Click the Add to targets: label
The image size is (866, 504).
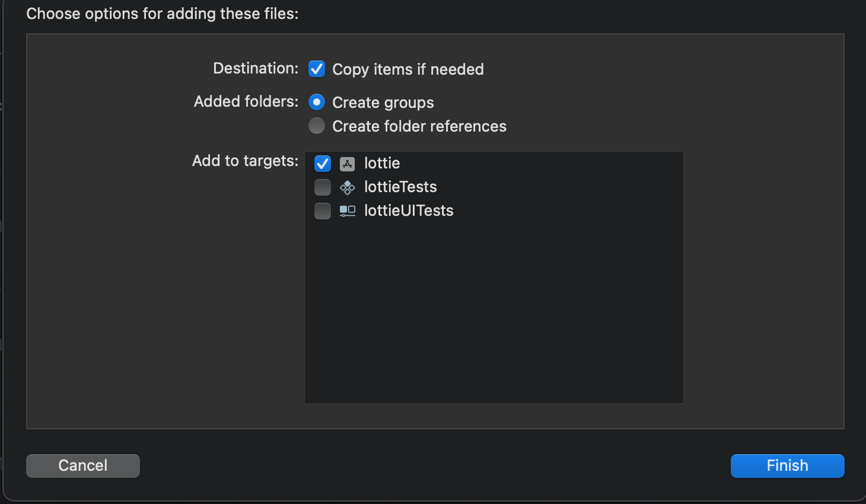(246, 161)
